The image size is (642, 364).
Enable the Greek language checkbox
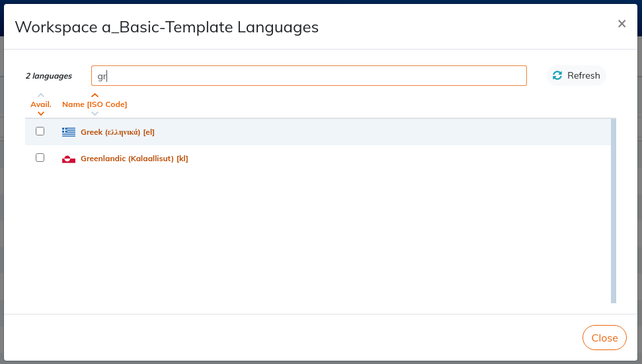click(x=40, y=131)
